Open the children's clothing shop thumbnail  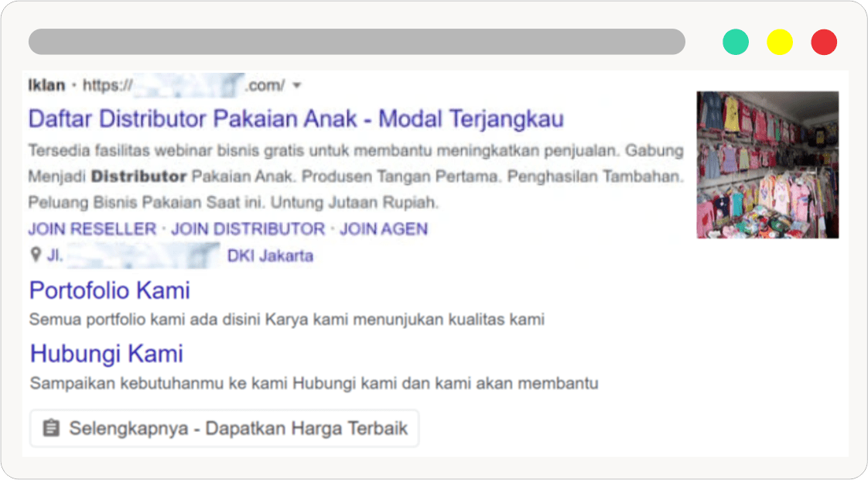(x=767, y=165)
